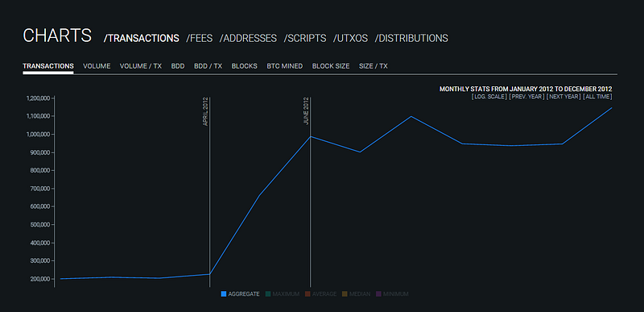Switch to the Volume tab

coord(97,66)
